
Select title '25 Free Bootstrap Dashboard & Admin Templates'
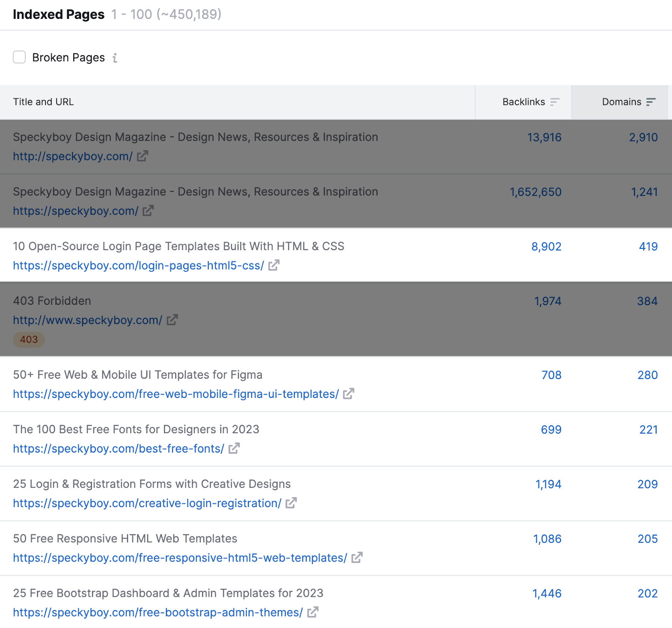[x=168, y=593]
